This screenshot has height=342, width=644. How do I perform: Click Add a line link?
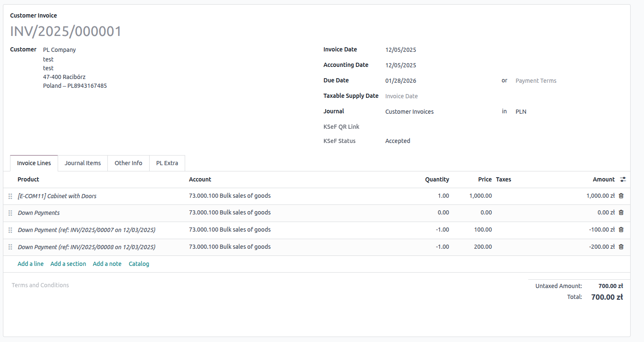31,264
